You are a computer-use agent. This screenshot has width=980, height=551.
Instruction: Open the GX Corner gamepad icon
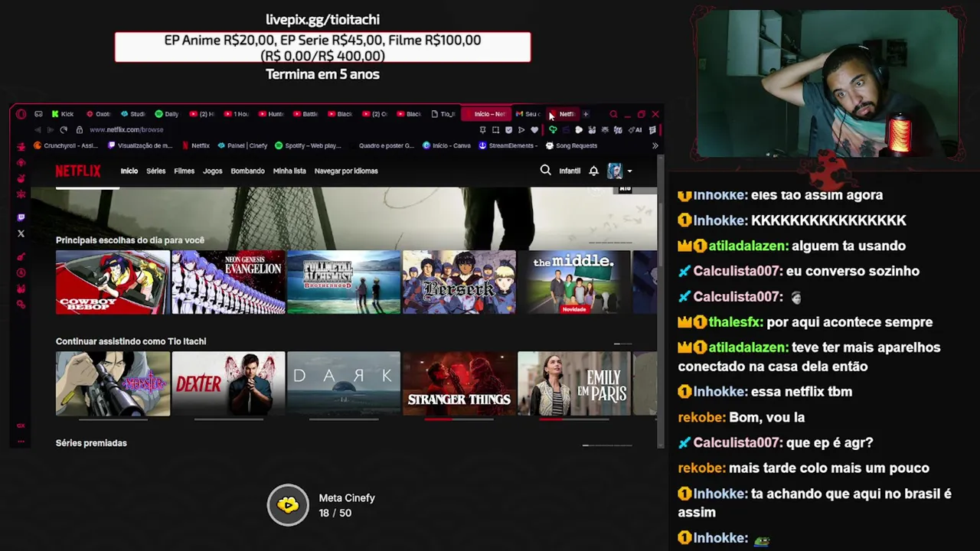click(x=38, y=114)
